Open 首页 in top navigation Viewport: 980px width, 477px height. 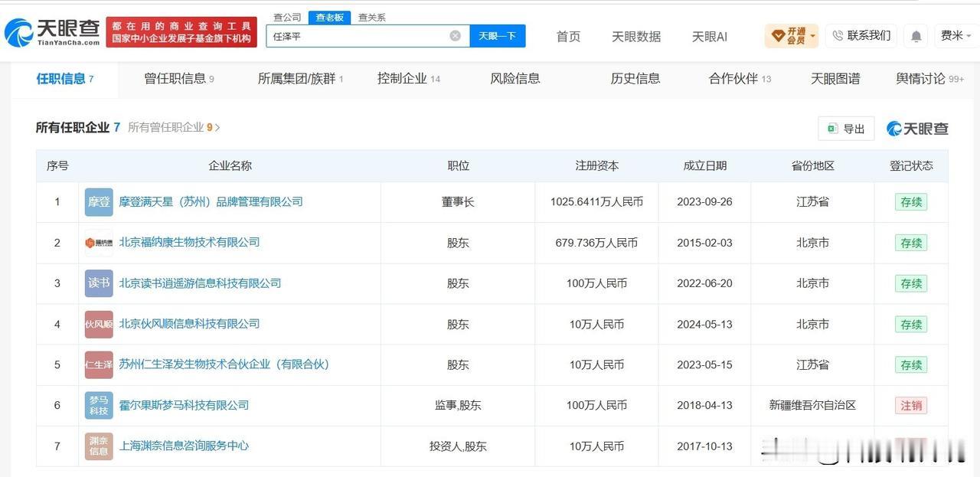pyautogui.click(x=568, y=36)
